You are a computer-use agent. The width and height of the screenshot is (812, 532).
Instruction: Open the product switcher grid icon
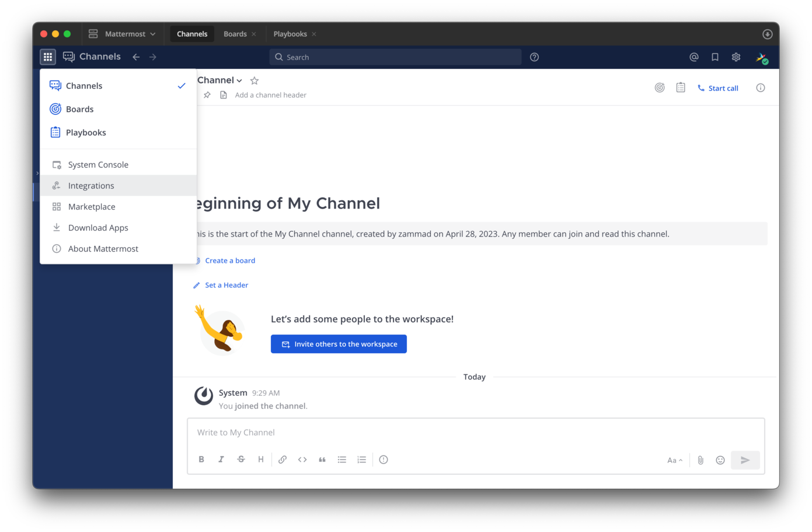pos(48,57)
